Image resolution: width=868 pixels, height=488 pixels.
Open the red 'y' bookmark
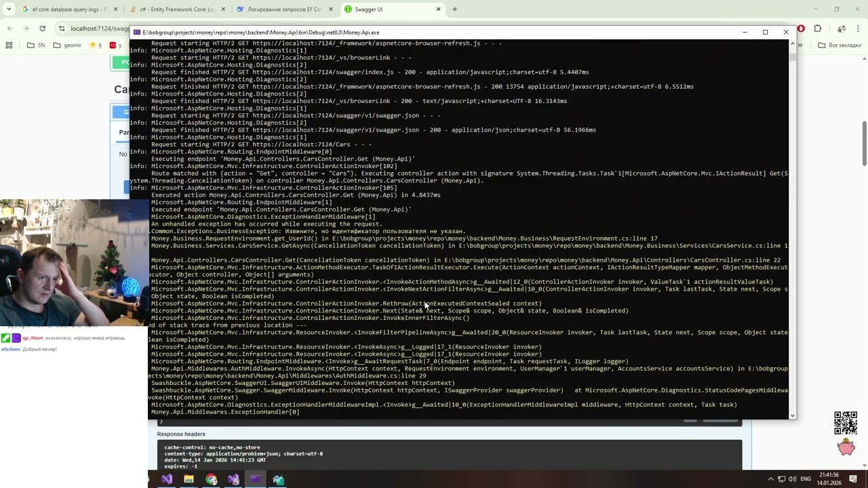[115, 45]
